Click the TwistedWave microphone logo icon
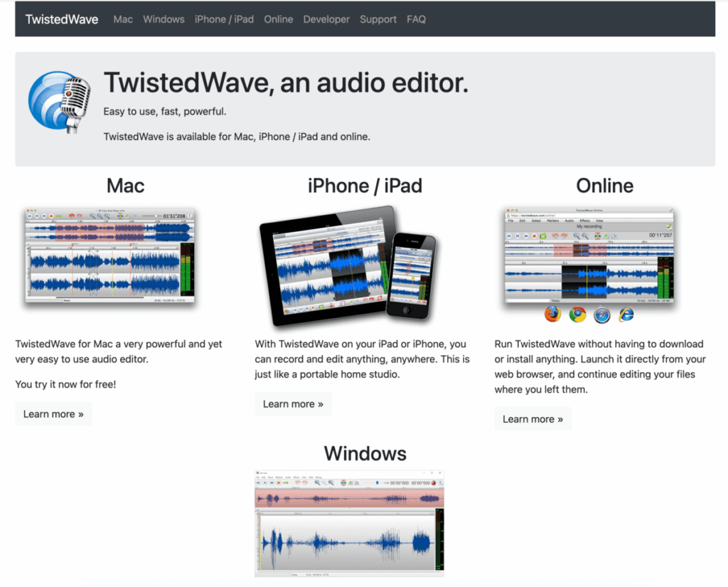728x587 pixels. [60, 102]
